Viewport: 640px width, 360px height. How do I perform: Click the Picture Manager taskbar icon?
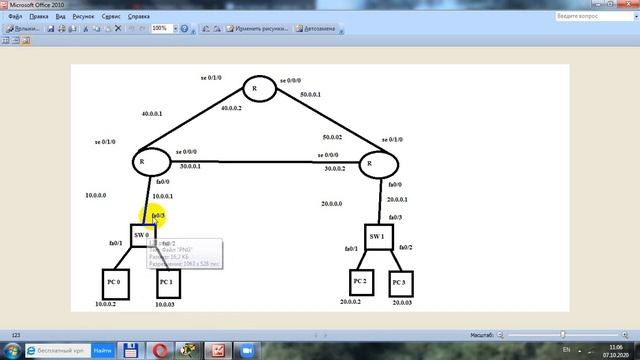click(218, 351)
